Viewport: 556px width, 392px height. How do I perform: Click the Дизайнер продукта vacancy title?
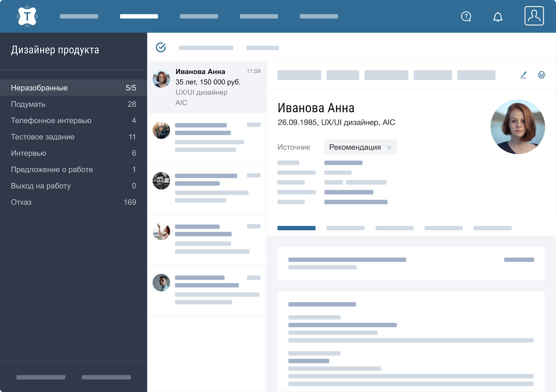[x=55, y=50]
